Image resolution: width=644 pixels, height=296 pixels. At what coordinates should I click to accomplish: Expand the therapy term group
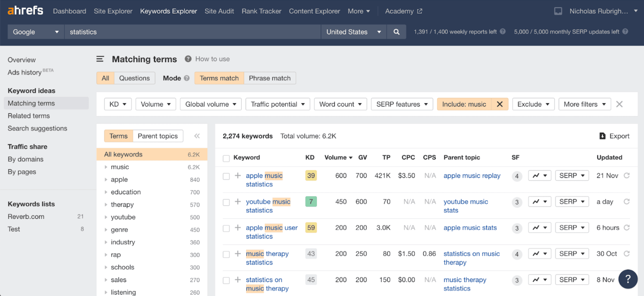pos(106,205)
